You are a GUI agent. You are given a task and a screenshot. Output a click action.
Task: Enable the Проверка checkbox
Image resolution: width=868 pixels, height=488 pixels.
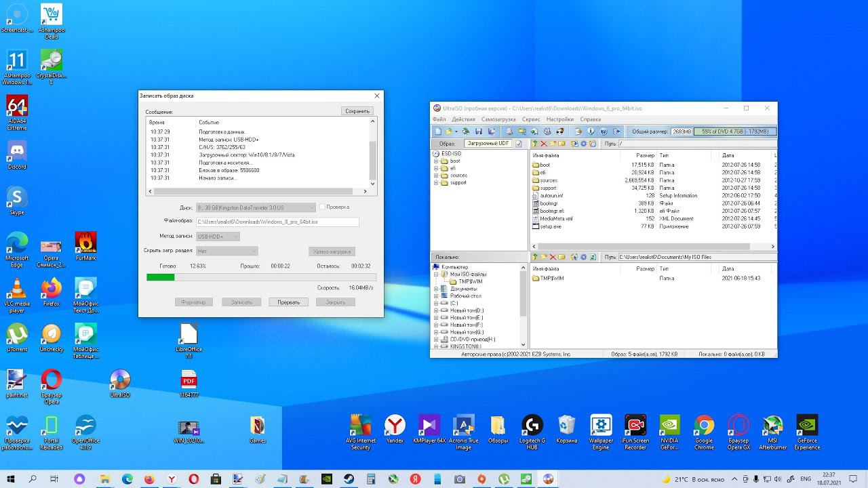pos(322,207)
